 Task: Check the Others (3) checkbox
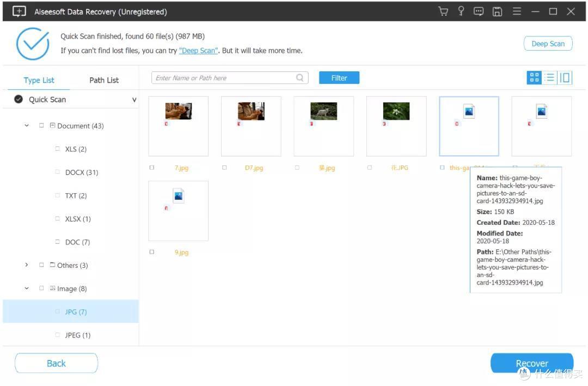pos(41,265)
